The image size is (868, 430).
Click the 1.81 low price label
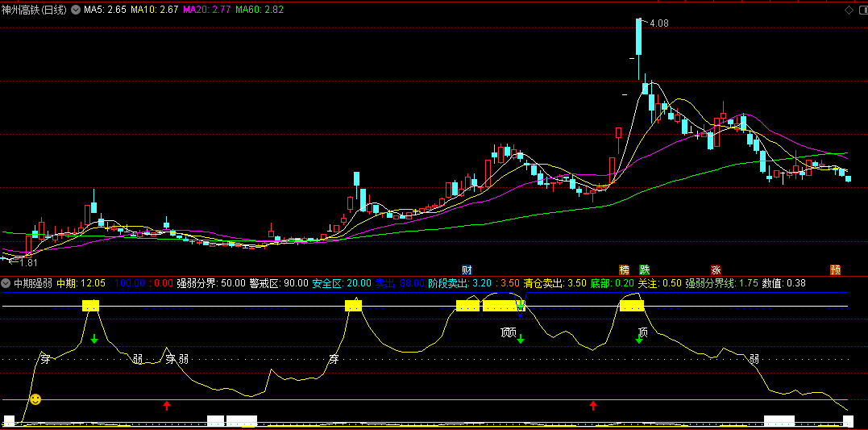[27, 263]
